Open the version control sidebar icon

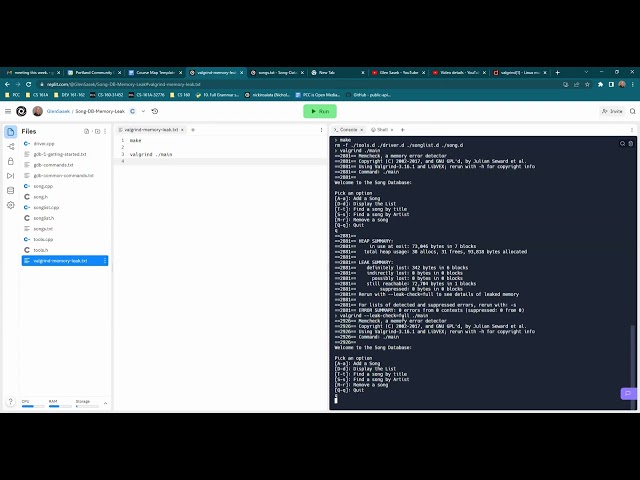(10, 147)
